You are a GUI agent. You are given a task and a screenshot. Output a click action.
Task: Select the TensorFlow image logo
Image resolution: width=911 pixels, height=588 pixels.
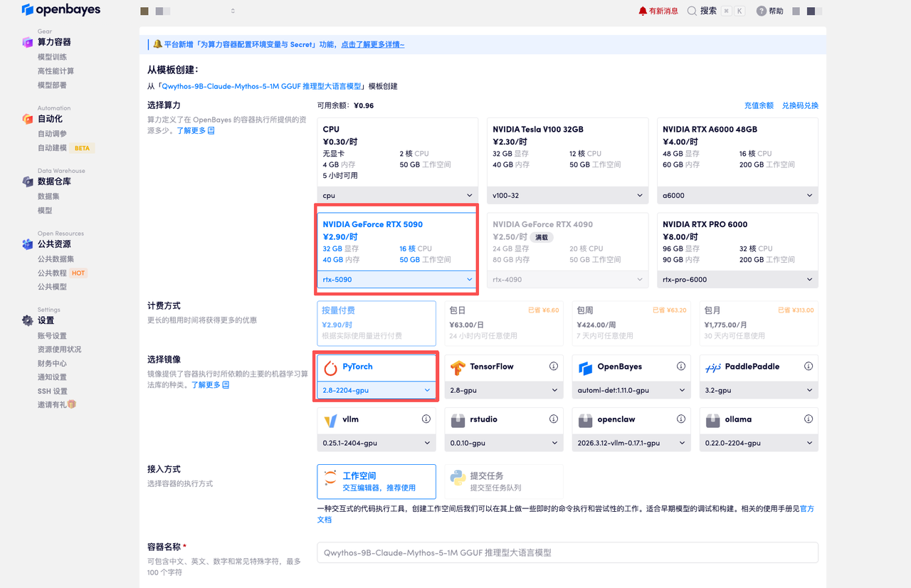(458, 367)
